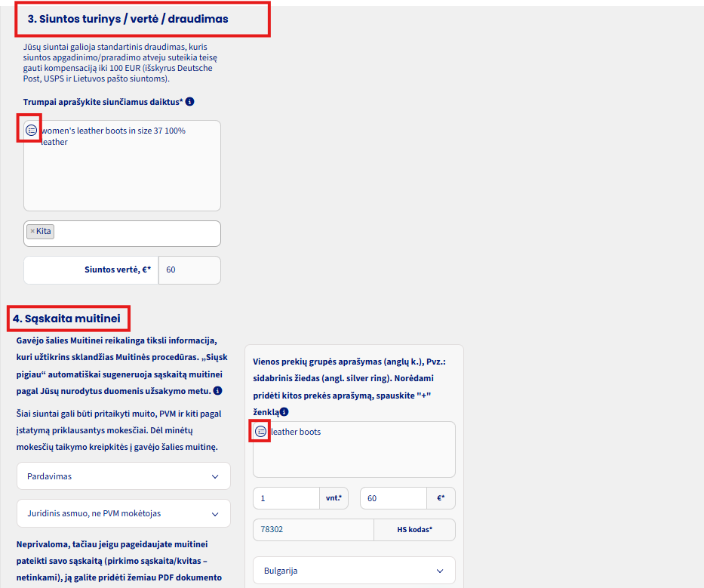The image size is (704, 588).
Task: Click text starting 'Šiai siuntai gali būti pritaikyti muito'
Action: coord(119,430)
